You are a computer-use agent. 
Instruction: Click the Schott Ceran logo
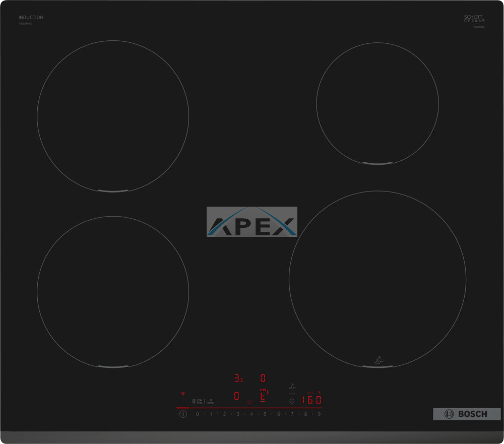[x=474, y=19]
